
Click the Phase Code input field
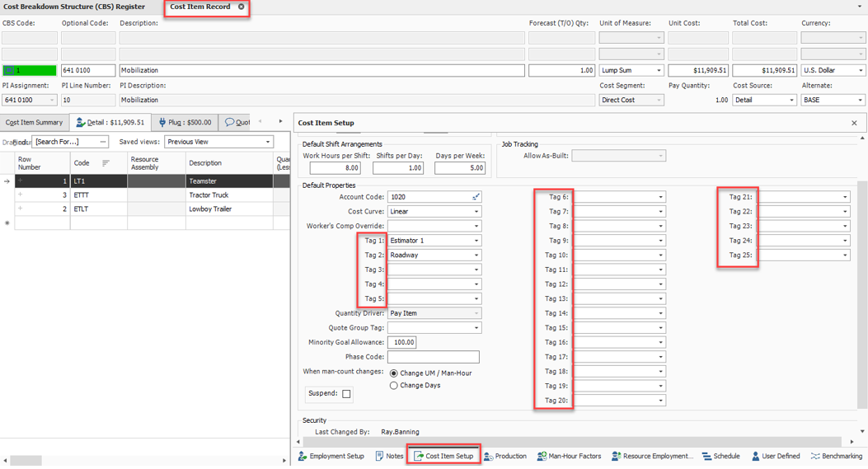pyautogui.click(x=433, y=357)
